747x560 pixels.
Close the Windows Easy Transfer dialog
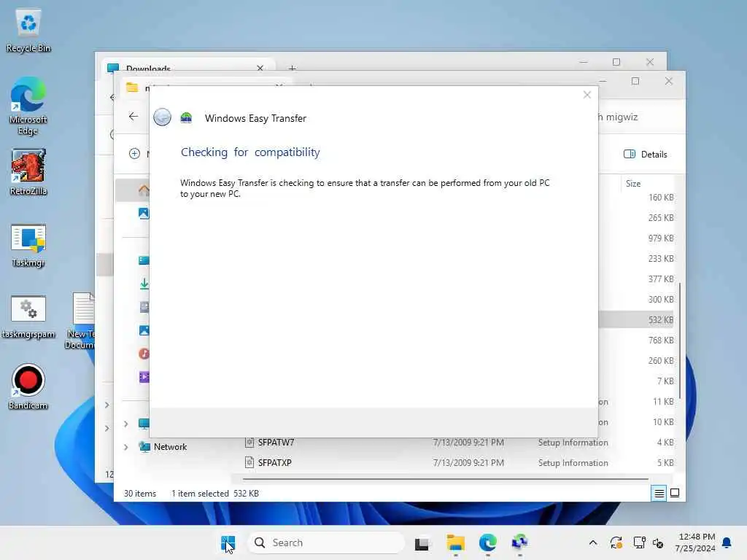click(587, 95)
